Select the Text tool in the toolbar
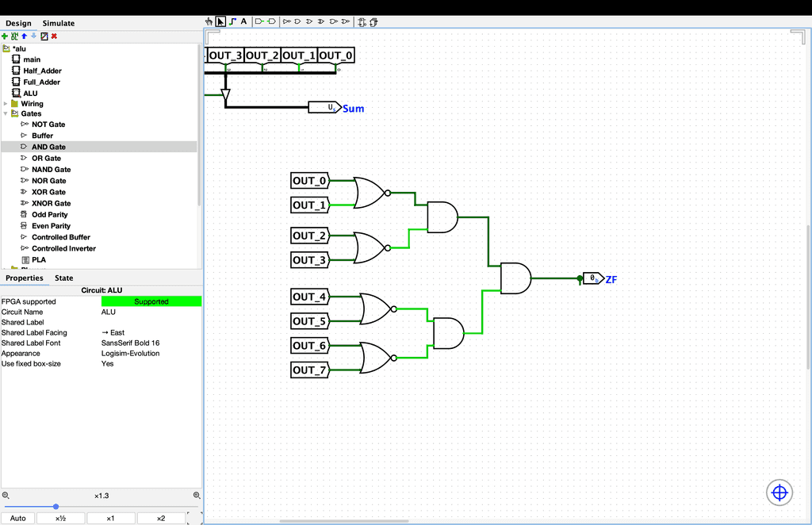This screenshot has width=812, height=525. [243, 21]
